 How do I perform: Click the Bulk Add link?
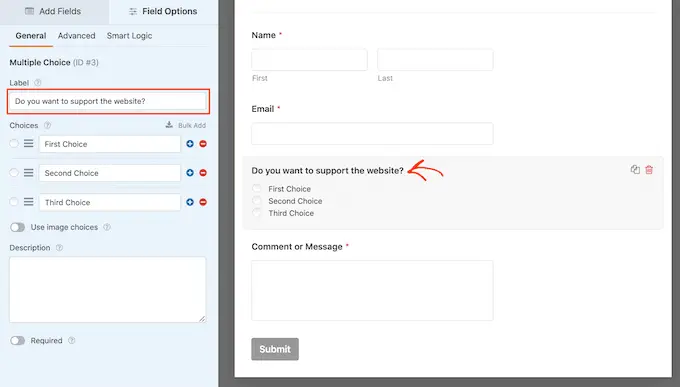point(186,125)
